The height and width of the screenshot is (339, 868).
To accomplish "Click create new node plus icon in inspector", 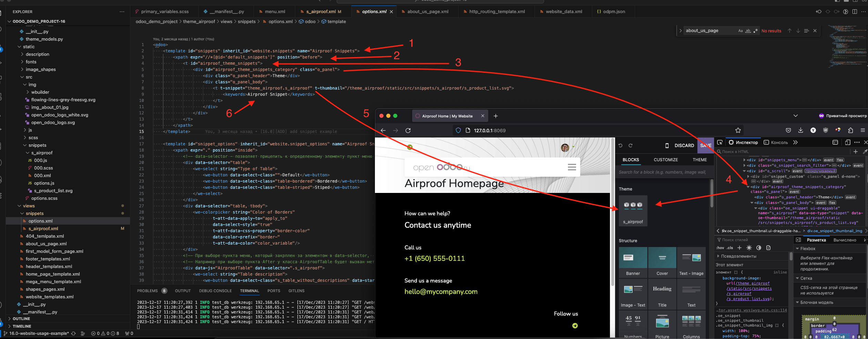I will pyautogui.click(x=856, y=152).
